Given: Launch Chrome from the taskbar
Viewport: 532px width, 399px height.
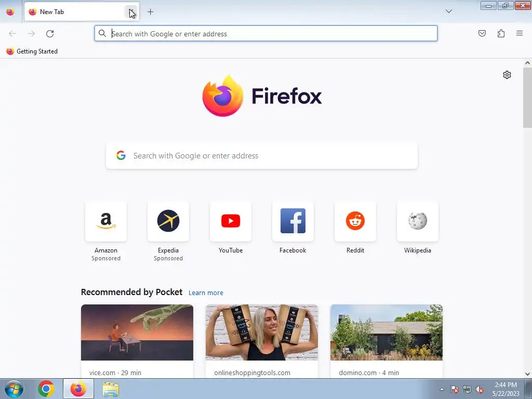Looking at the screenshot, I should [x=46, y=389].
